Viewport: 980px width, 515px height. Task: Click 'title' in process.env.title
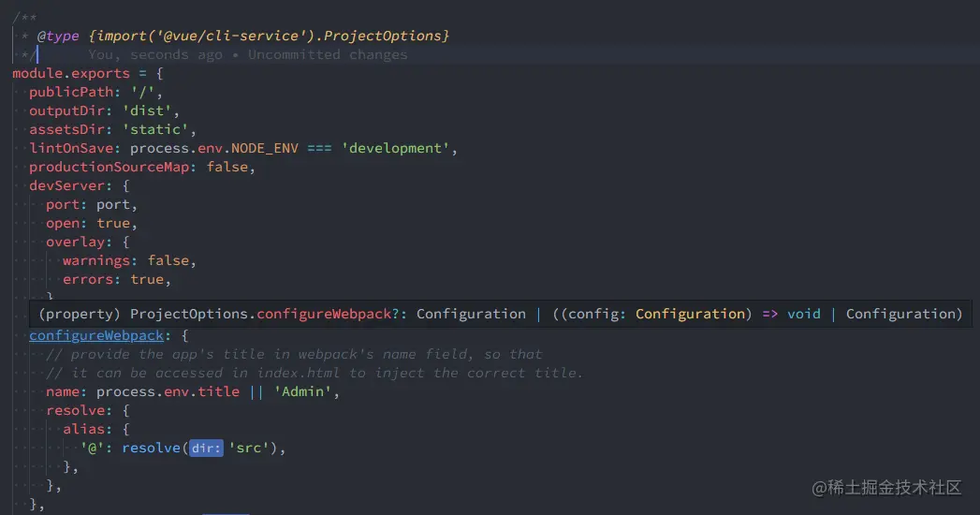219,392
